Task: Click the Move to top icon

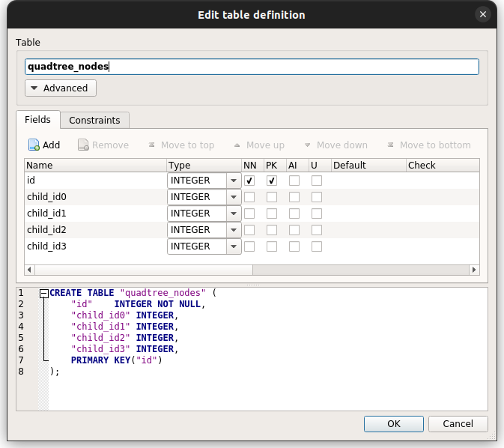Action: coord(152,145)
